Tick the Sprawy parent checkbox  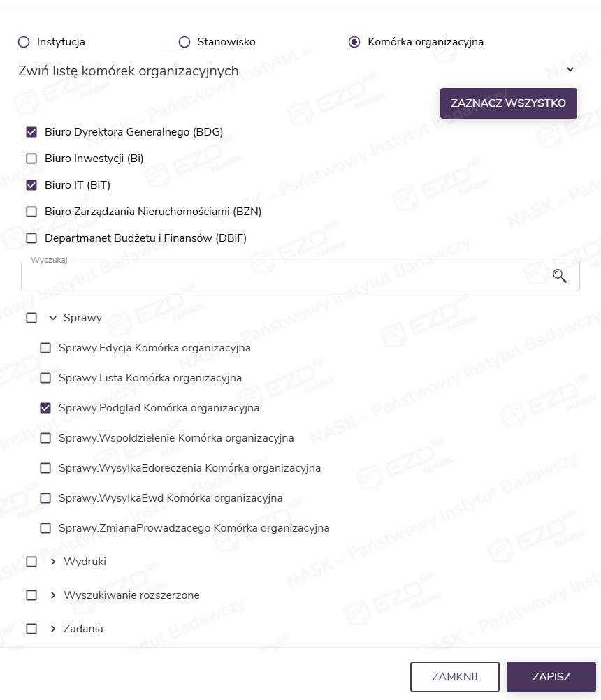(x=31, y=318)
